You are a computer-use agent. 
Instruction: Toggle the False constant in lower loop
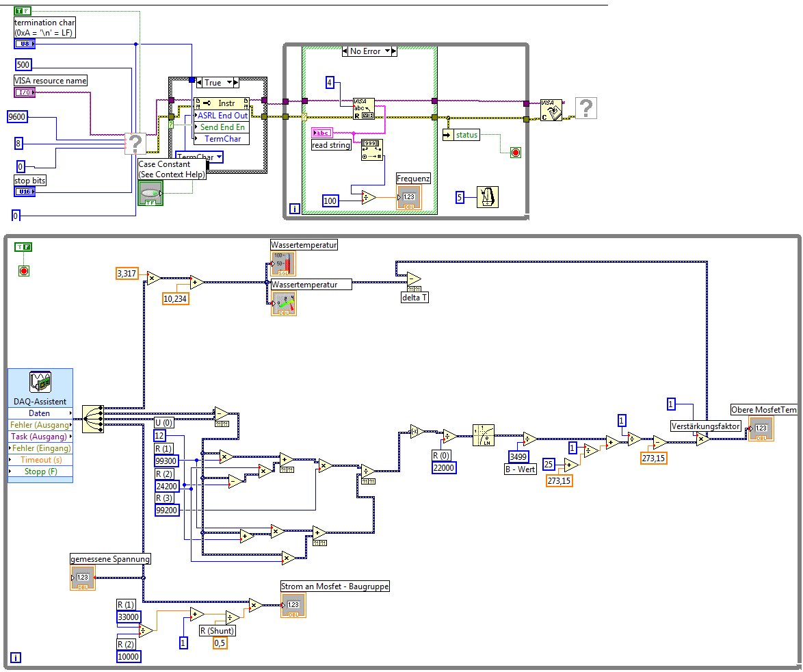(23, 247)
